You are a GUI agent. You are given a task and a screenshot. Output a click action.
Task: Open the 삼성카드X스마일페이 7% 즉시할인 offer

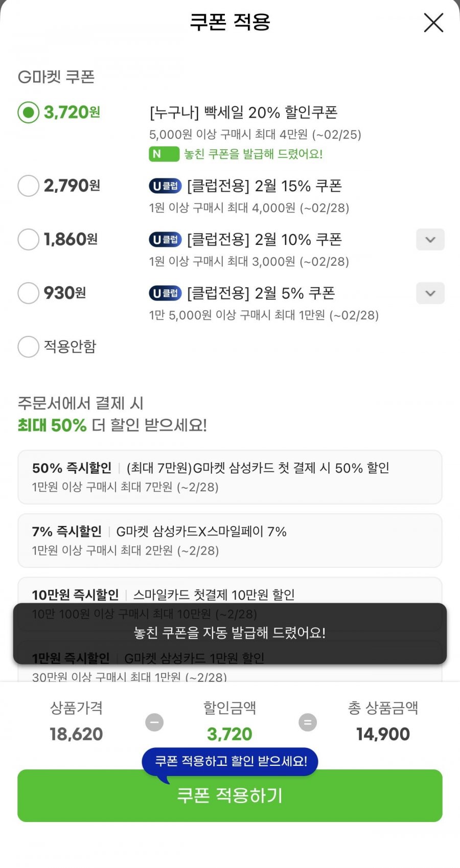pyautogui.click(x=229, y=540)
